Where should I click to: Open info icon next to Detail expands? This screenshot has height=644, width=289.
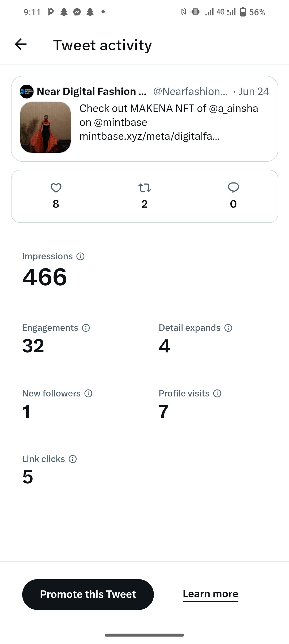228,328
